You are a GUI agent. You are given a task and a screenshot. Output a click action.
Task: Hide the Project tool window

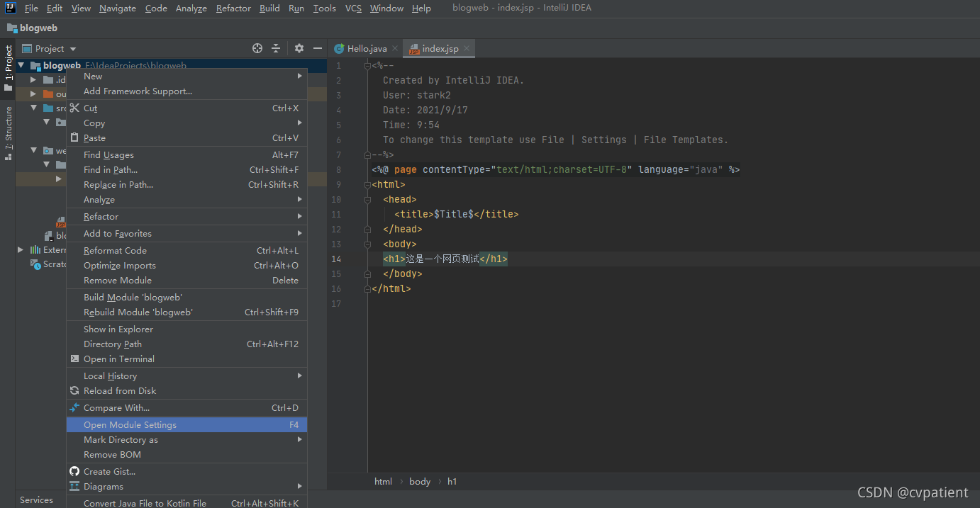point(318,48)
